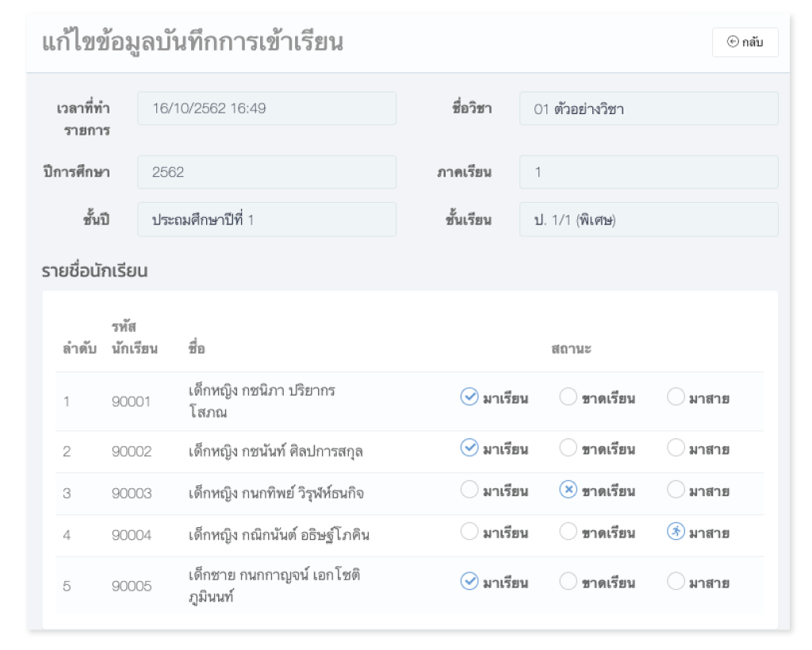
Task: Select มาสาย for student 90002
Action: click(x=675, y=449)
